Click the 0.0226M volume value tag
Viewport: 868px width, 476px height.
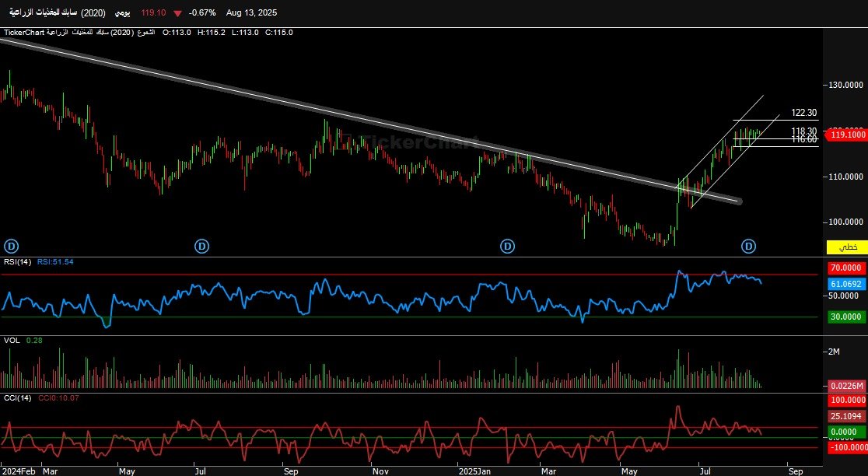(847, 386)
